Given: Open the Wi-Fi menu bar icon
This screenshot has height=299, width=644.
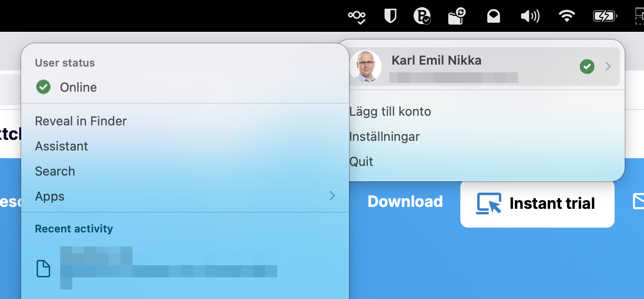Looking at the screenshot, I should click(x=567, y=17).
